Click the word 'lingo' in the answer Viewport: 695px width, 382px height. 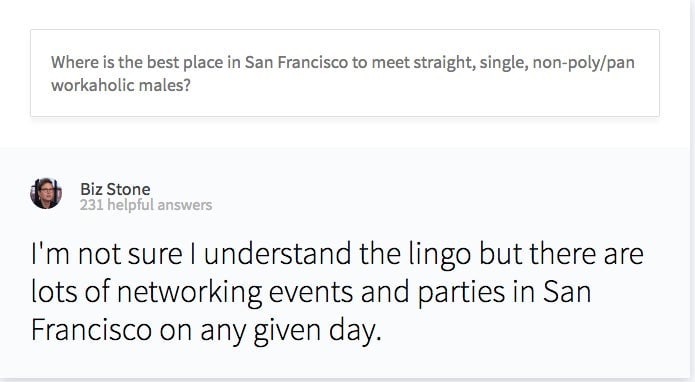point(439,255)
